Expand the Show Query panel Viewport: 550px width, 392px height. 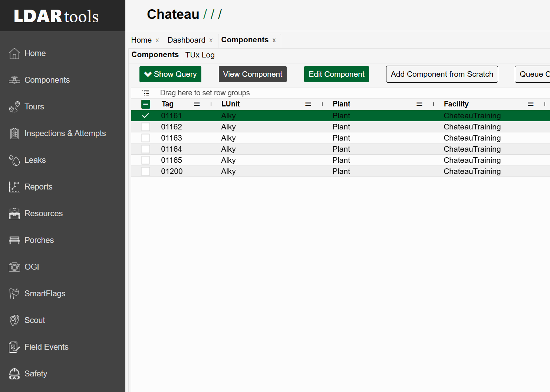(170, 74)
